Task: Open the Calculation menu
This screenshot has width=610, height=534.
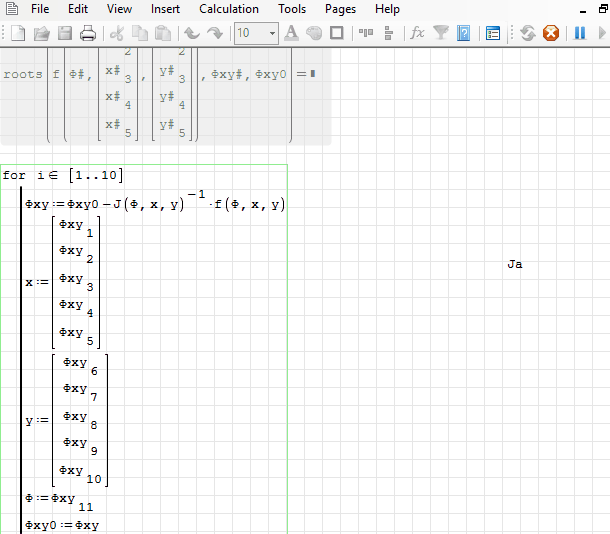Action: tap(229, 9)
